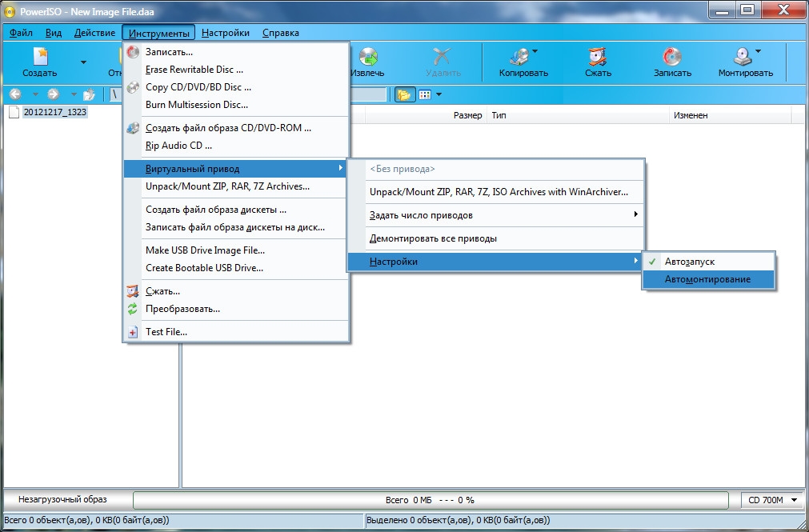Click the Создать файл образа CD/DVD-ROM menu icon

pos(133,128)
